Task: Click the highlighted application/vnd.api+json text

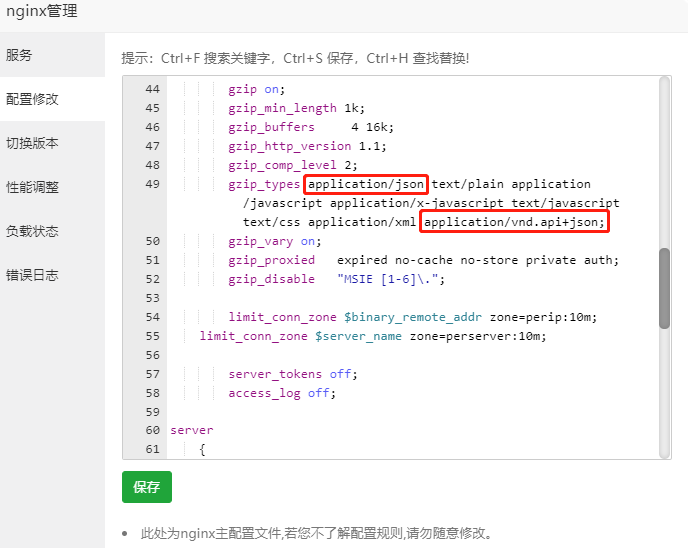Action: click(514, 222)
